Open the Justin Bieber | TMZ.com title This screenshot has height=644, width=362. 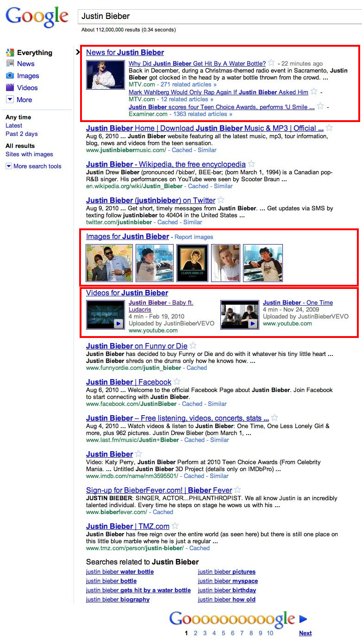(x=128, y=526)
